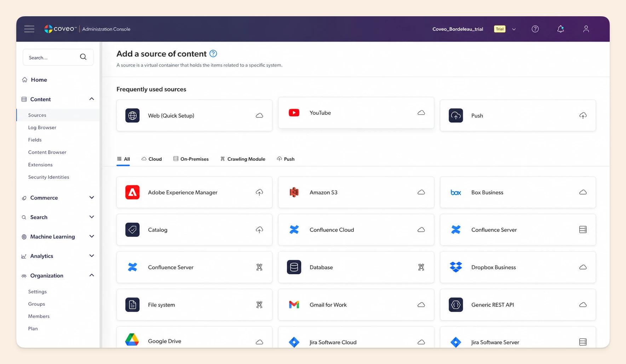
Task: Click the Google Drive logo
Action: pyautogui.click(x=132, y=340)
